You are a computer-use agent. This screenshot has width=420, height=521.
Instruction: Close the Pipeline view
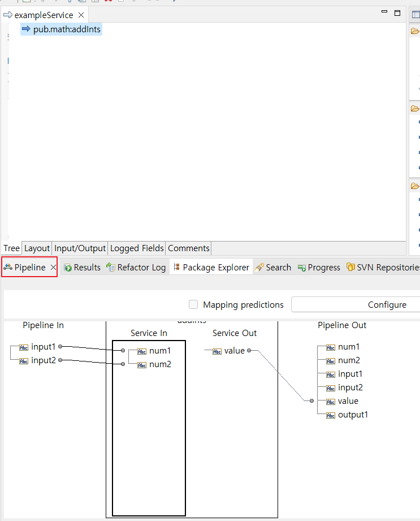point(53,267)
